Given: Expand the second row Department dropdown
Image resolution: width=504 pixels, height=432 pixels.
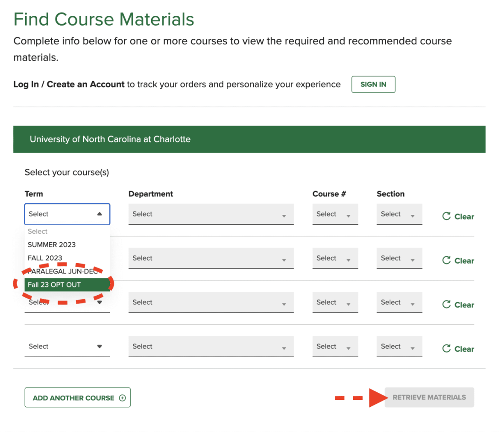Looking at the screenshot, I should [x=211, y=258].
